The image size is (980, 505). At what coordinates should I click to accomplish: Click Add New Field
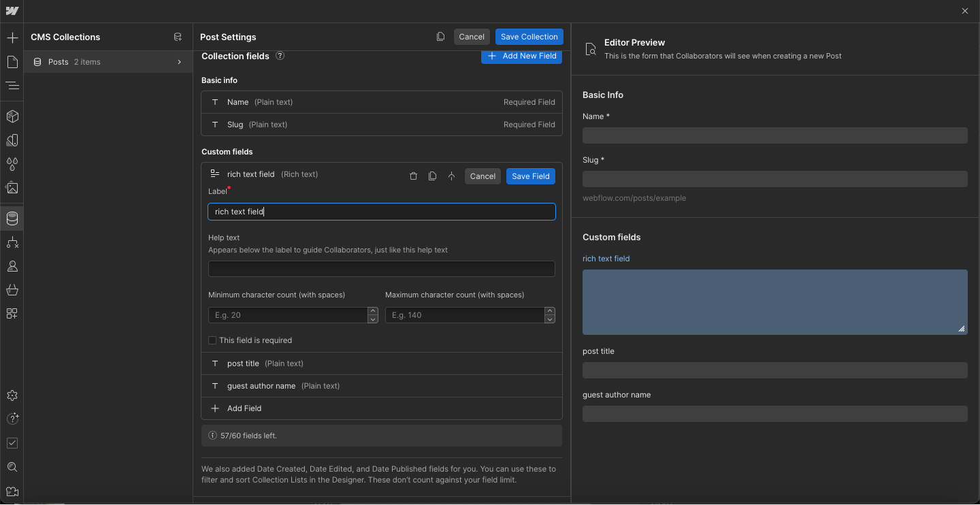point(521,56)
